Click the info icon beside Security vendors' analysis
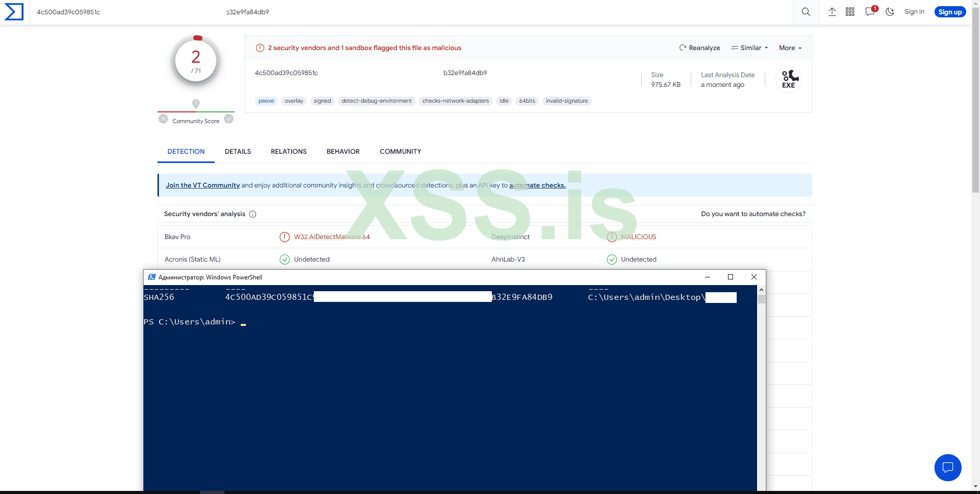This screenshot has height=494, width=980. coord(253,214)
